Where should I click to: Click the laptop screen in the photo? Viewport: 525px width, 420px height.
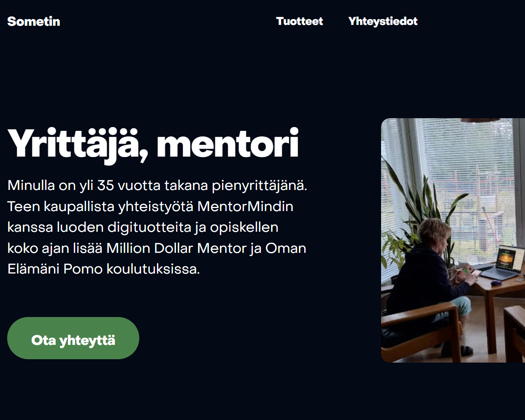point(507,257)
